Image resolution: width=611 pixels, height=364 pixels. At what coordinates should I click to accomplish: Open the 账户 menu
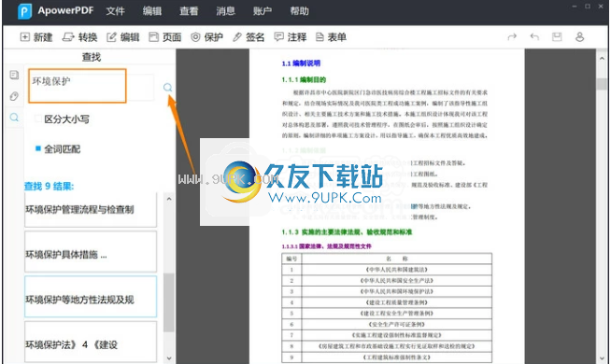[x=263, y=11]
